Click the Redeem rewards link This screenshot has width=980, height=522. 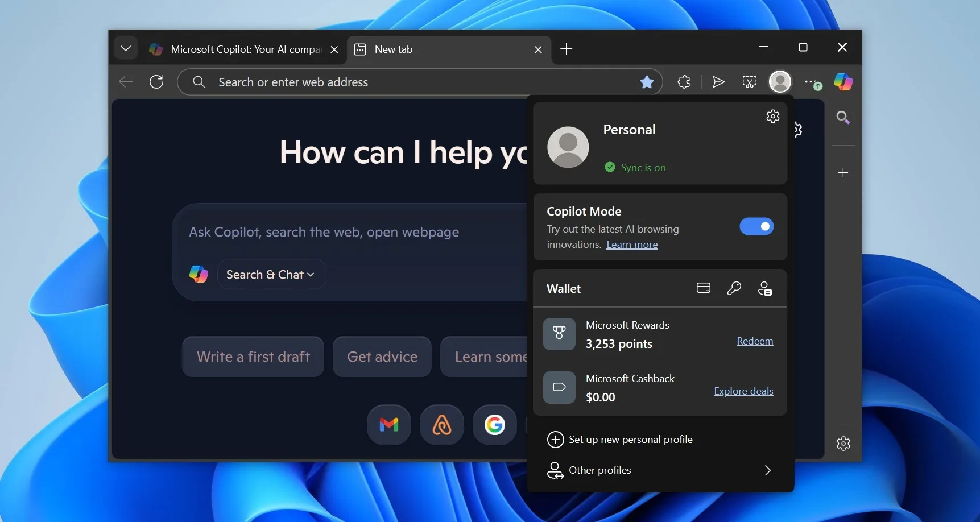[755, 341]
